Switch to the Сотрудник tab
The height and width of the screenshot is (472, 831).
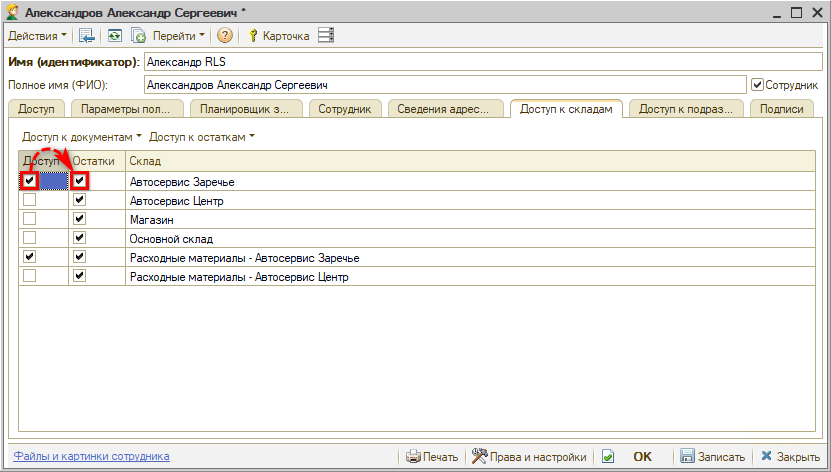coord(344,110)
